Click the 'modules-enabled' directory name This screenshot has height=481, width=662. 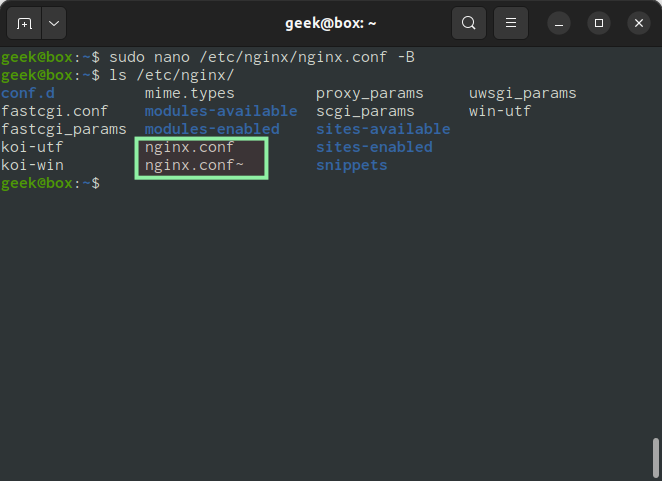212,129
